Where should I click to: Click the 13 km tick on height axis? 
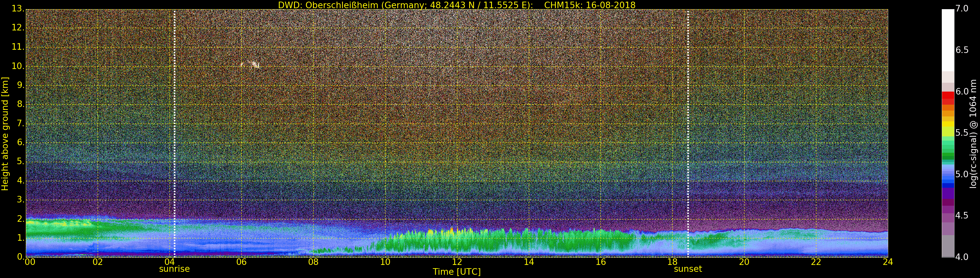[x=17, y=9]
